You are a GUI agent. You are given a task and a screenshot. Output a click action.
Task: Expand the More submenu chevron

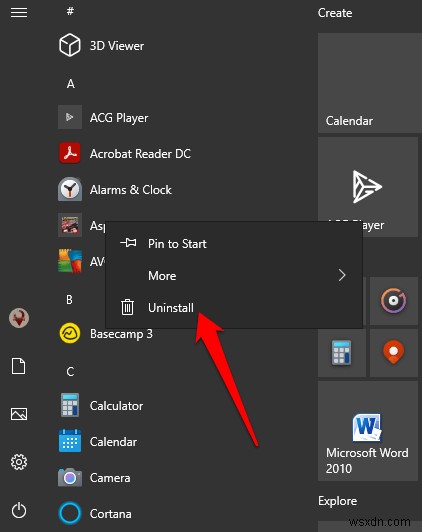tap(342, 275)
